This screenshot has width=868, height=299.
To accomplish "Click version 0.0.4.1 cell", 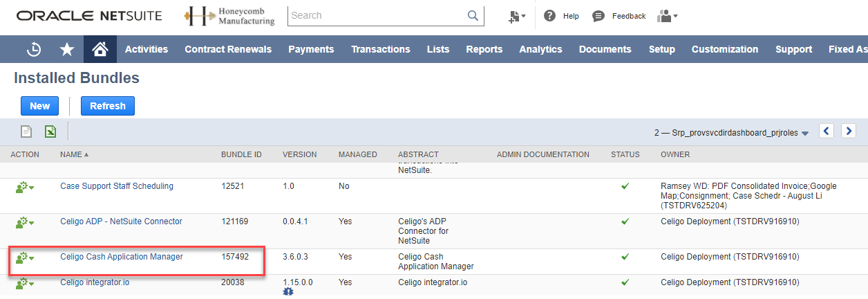I will point(296,221).
